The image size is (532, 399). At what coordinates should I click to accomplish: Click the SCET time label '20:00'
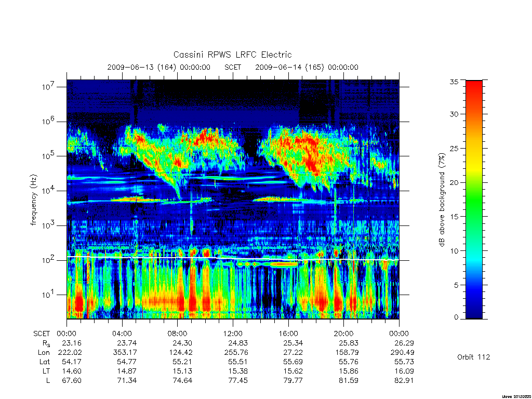[343, 334]
